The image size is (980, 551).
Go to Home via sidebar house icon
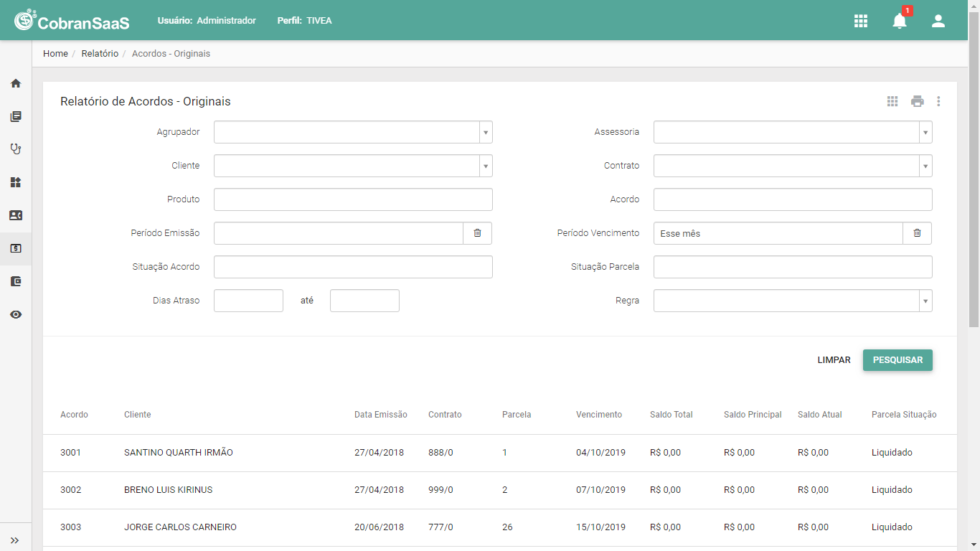(x=16, y=83)
